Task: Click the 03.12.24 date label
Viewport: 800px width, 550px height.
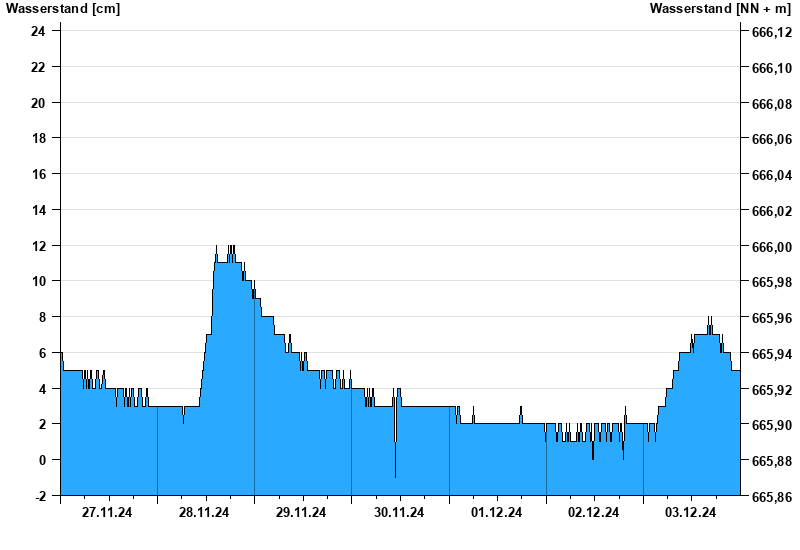Action: click(x=690, y=512)
